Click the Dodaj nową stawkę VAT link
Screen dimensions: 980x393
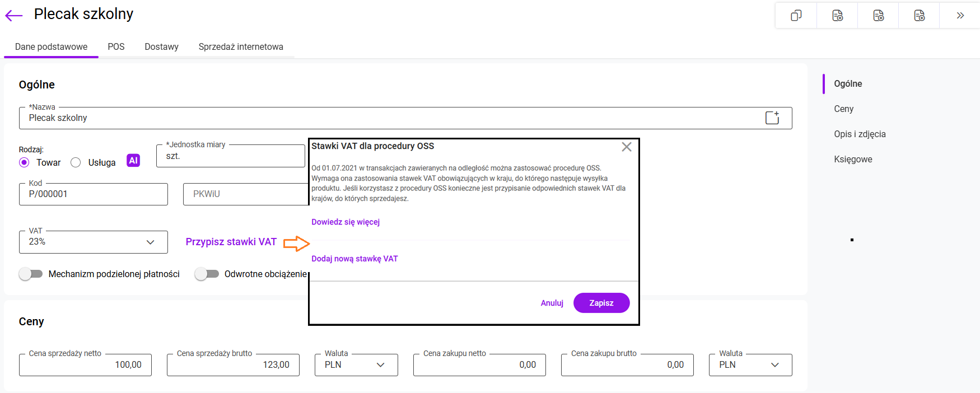354,259
